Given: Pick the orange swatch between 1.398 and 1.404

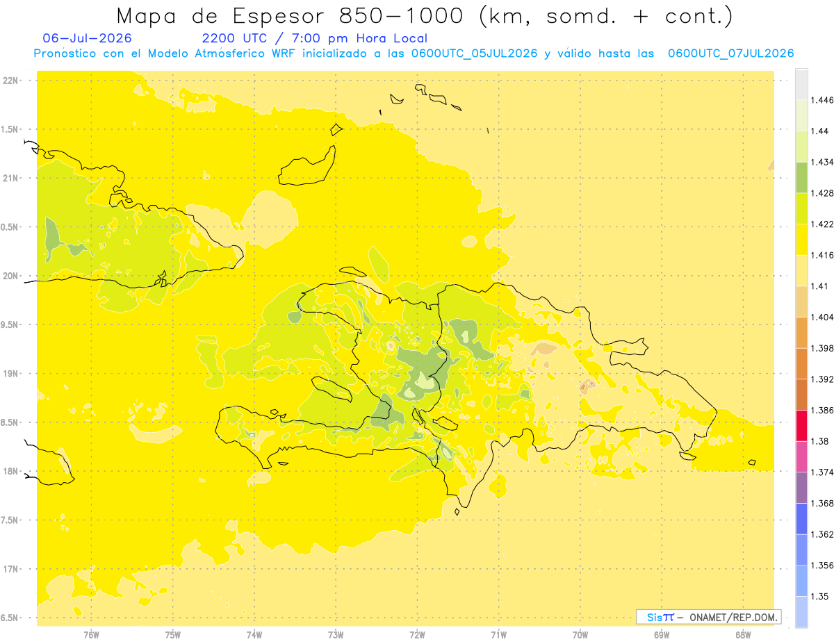Looking at the screenshot, I should [x=801, y=333].
